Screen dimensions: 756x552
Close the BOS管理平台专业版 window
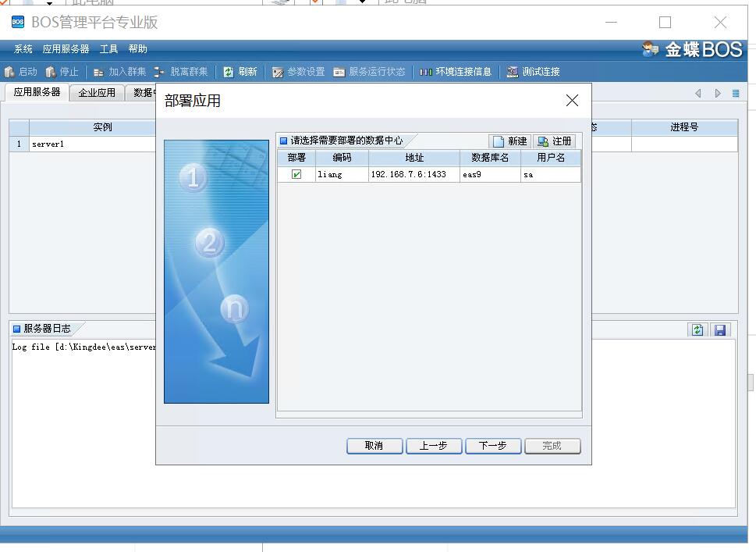720,22
